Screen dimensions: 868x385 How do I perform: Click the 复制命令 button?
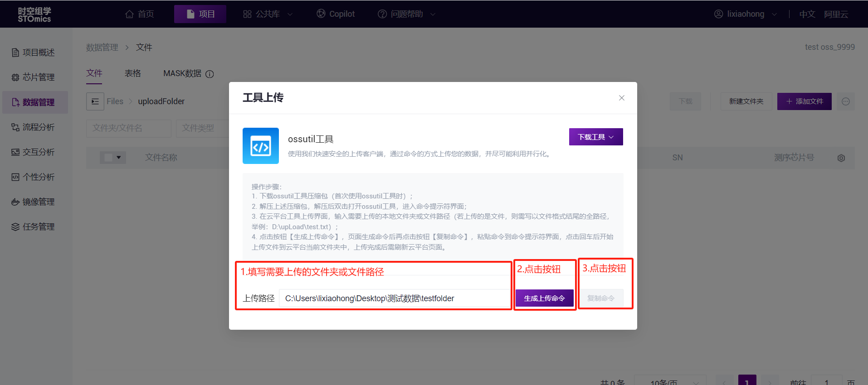601,298
